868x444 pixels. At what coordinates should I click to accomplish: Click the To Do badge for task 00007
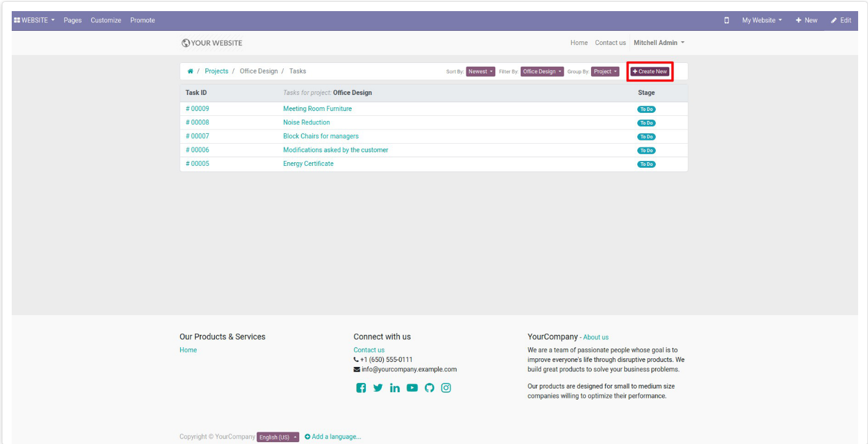[x=647, y=137]
